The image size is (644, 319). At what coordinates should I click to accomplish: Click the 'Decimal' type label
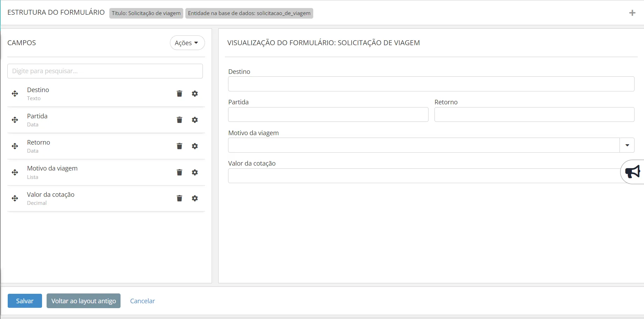(x=37, y=203)
